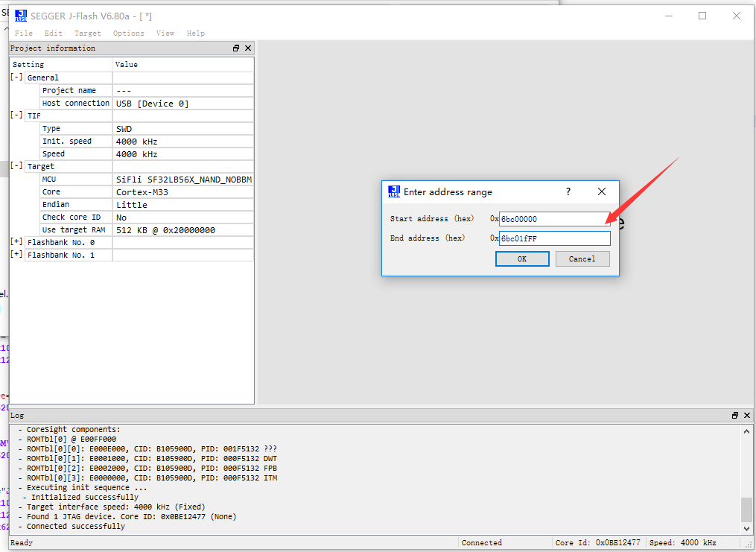Click the Connected status bar field

pos(482,543)
